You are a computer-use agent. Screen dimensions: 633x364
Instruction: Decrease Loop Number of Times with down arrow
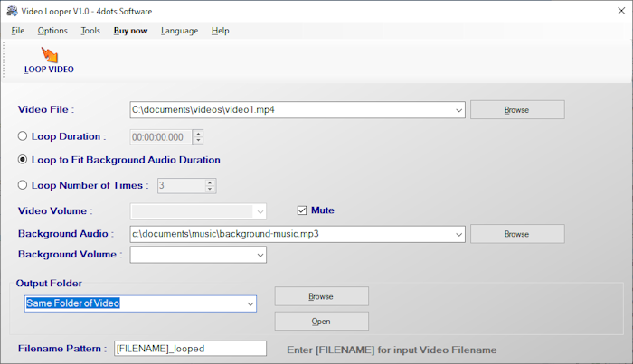tap(210, 189)
